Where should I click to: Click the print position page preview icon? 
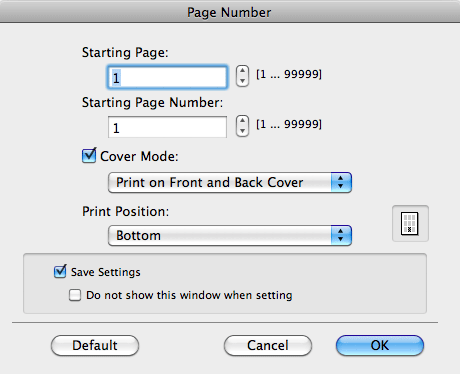(x=410, y=223)
